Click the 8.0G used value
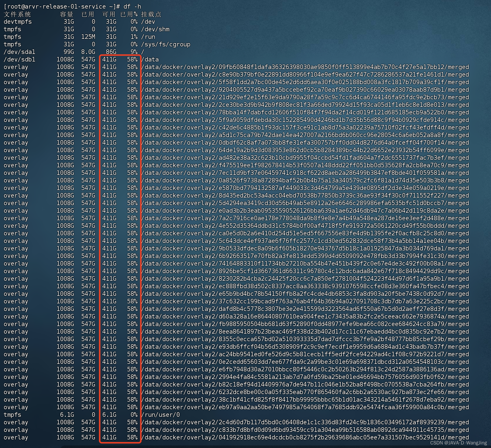The width and height of the screenshot is (491, 448). (x=88, y=52)
